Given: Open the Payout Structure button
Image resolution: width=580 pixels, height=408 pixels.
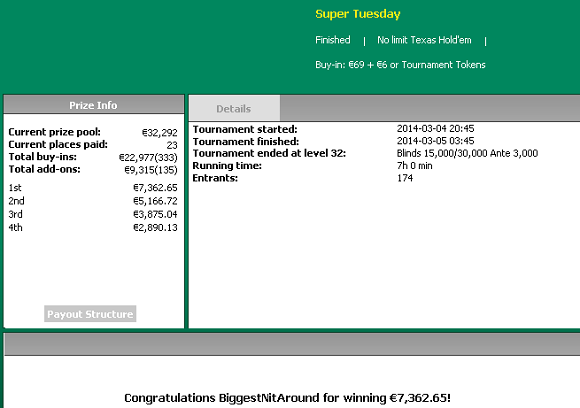Looking at the screenshot, I should 90,314.
